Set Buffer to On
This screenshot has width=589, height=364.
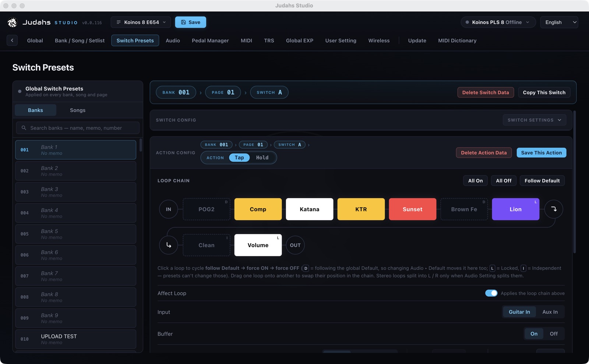tap(534, 334)
